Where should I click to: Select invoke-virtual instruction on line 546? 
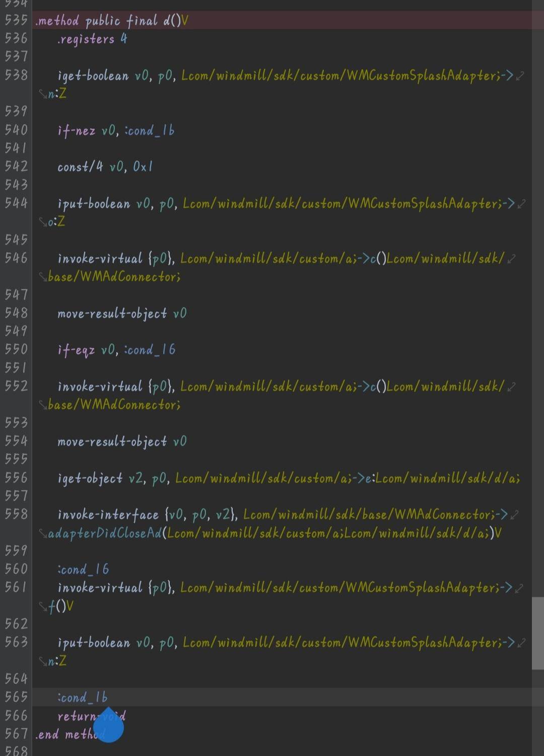click(x=281, y=259)
